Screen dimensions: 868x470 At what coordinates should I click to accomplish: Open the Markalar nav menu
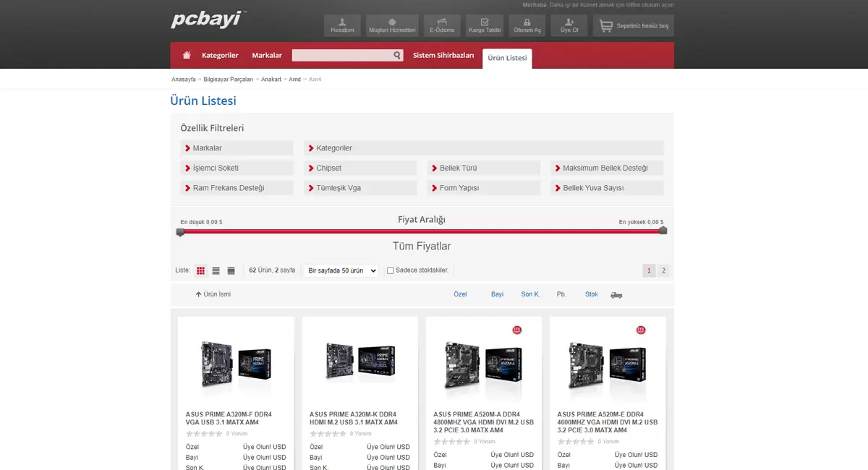pyautogui.click(x=267, y=56)
